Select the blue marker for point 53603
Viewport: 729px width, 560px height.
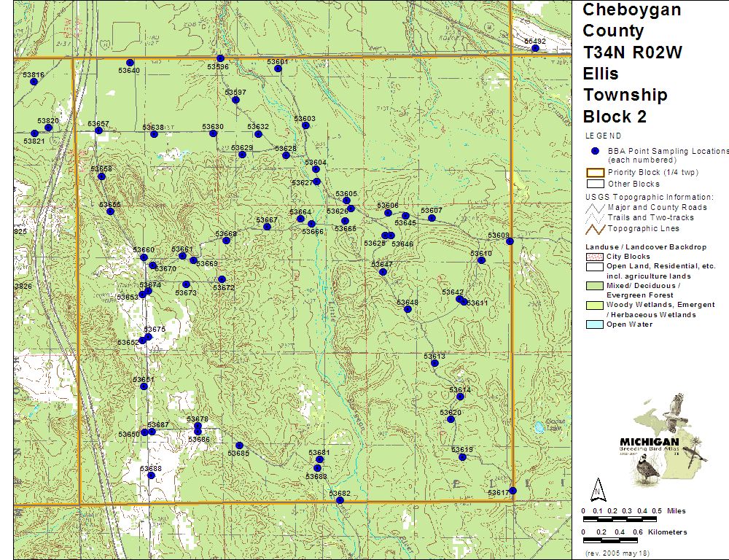pyautogui.click(x=305, y=125)
